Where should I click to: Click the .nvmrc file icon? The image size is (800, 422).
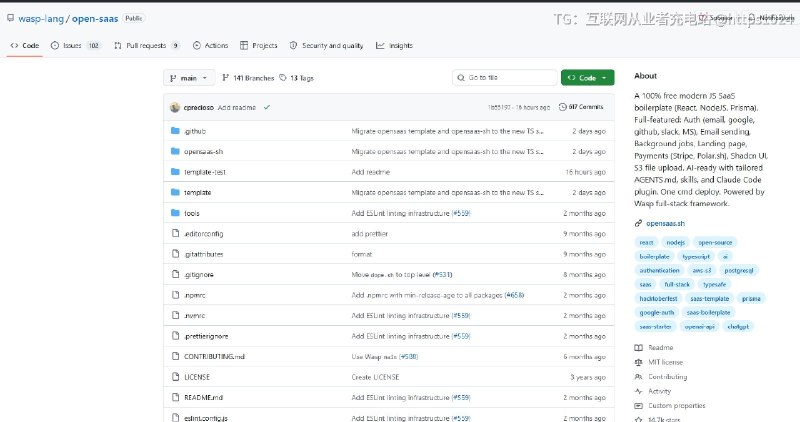click(x=176, y=315)
